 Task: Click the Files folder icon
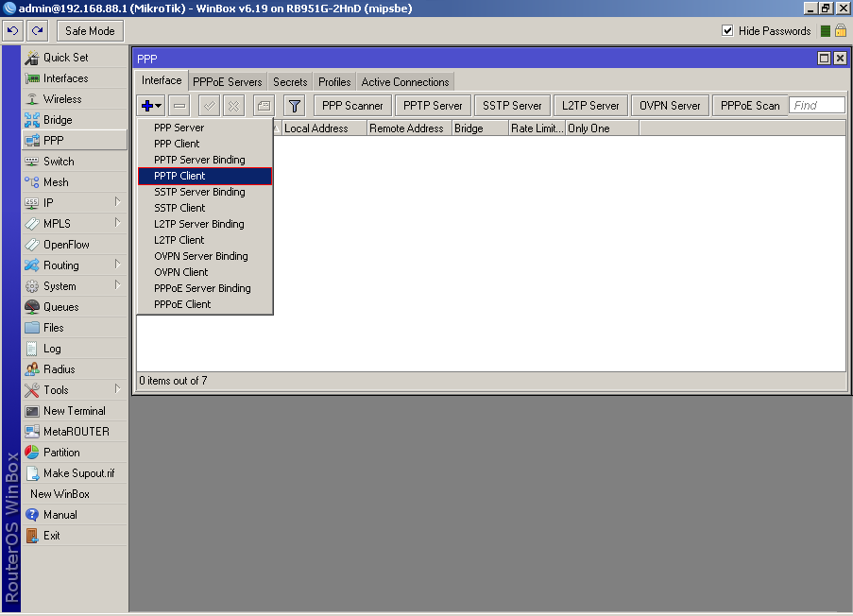point(32,328)
